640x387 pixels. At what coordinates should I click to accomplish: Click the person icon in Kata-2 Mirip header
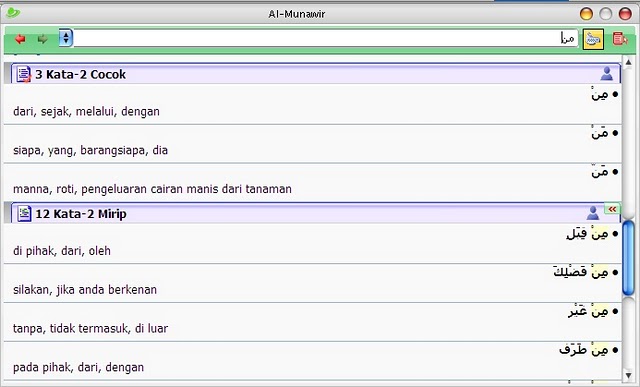pyautogui.click(x=593, y=213)
